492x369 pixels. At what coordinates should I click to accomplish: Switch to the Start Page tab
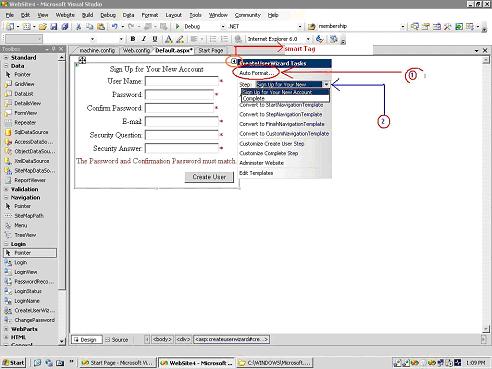tap(211, 51)
